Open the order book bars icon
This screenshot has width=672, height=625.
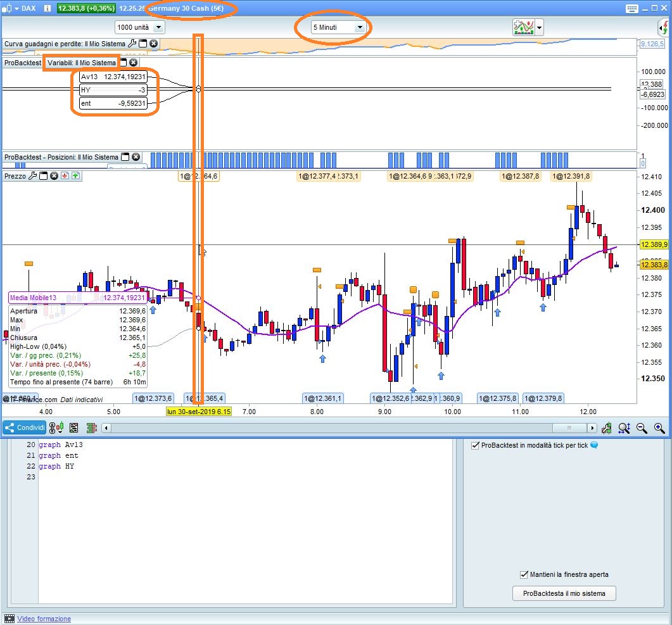point(91,427)
